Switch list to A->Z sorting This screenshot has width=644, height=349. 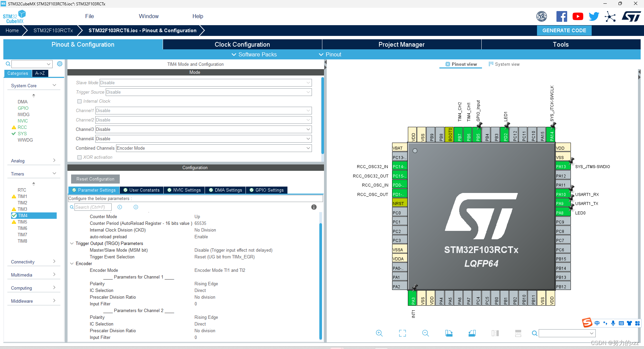40,73
